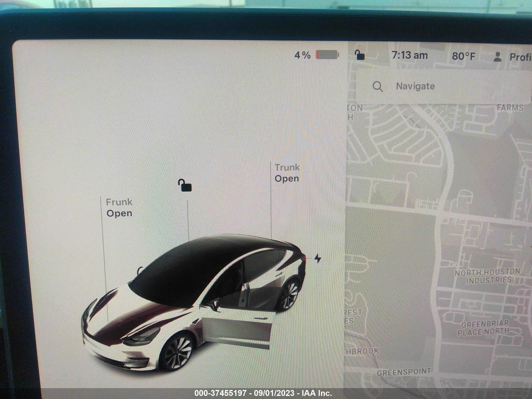The width and height of the screenshot is (532, 399).
Task: Tap the battery level indicator icon
Action: [x=327, y=55]
